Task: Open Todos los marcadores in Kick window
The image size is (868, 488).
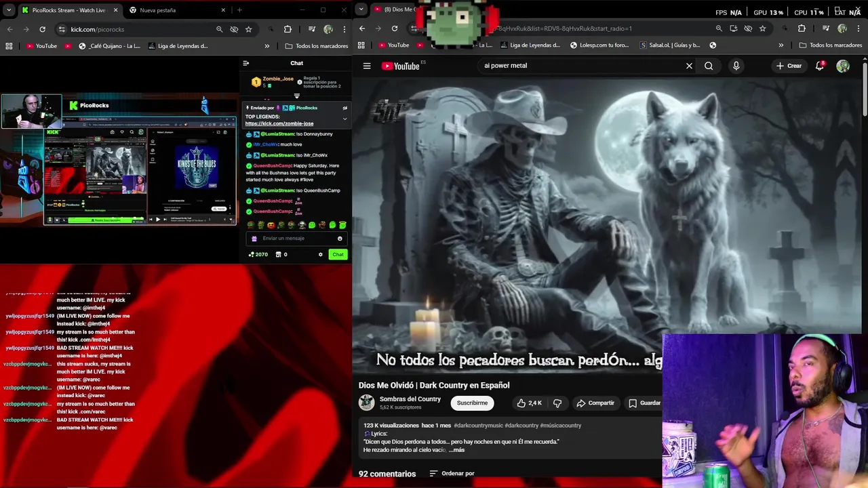Action: (x=317, y=46)
